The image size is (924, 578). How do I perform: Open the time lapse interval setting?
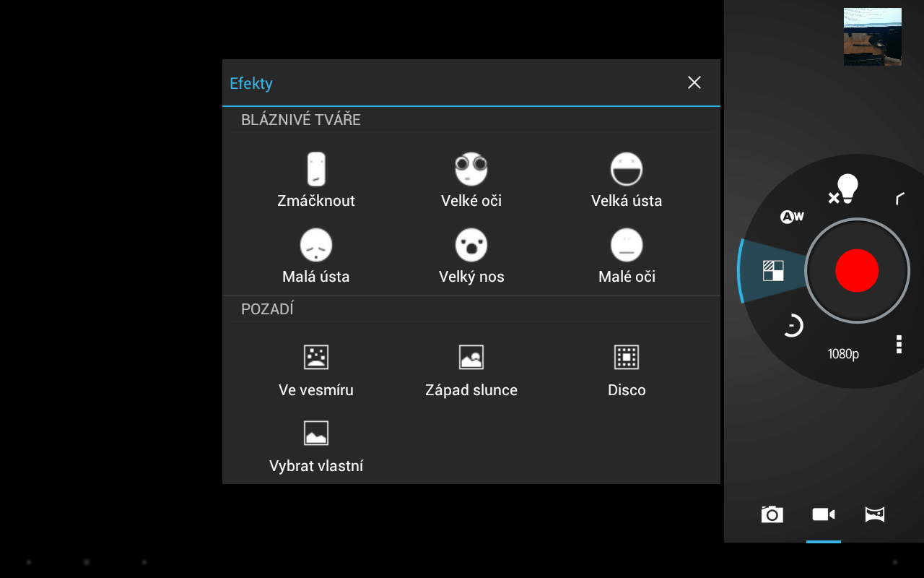(x=793, y=327)
